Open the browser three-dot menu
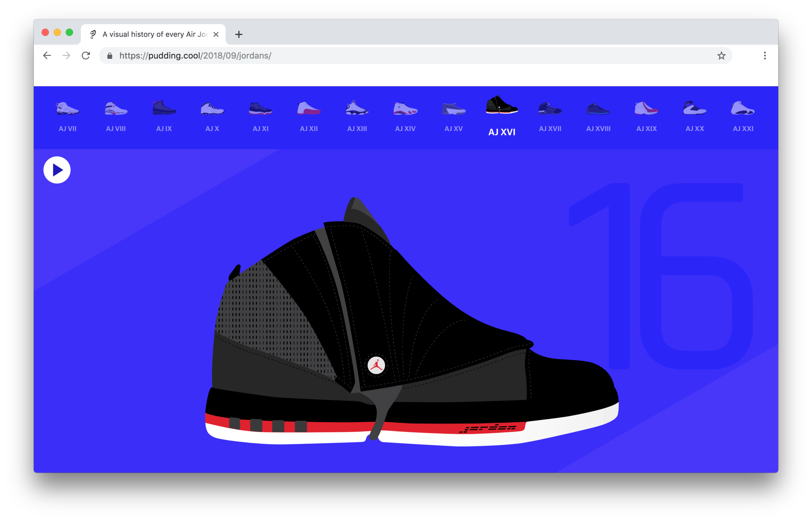Viewport: 812px width, 521px height. [x=765, y=56]
